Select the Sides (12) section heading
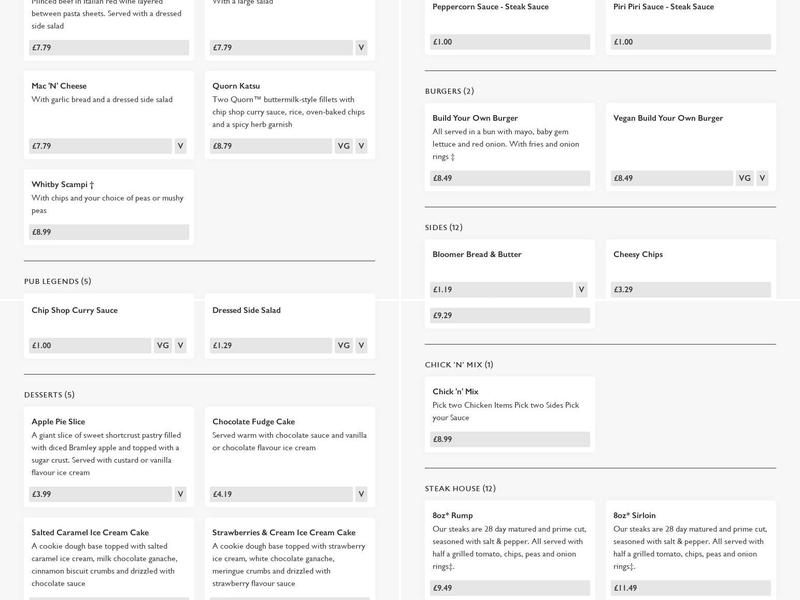This screenshot has width=800, height=600. click(x=444, y=228)
